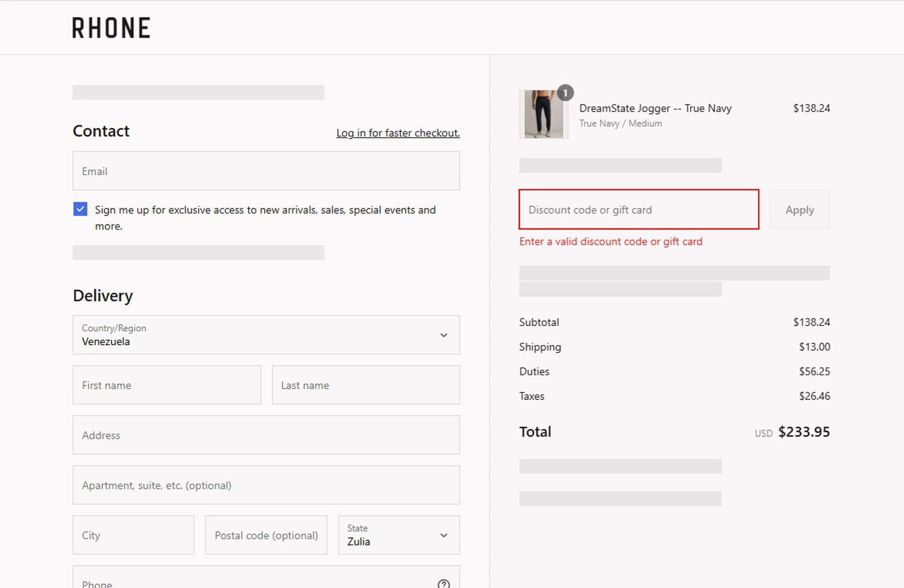
Task: Click the phone field help question-mark icon
Action: click(x=444, y=584)
